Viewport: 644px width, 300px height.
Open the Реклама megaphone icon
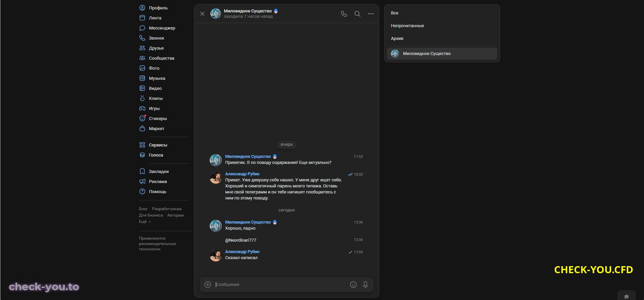click(142, 181)
